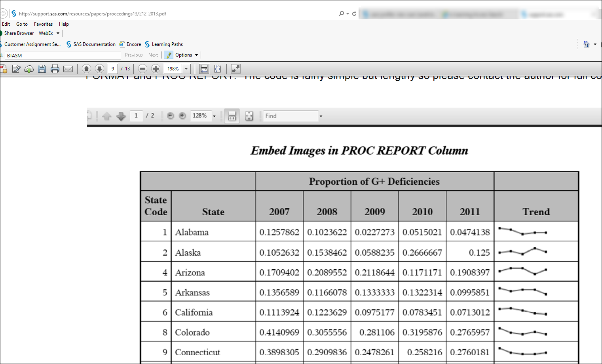The image size is (602, 364).
Task: Open embedded viewer's 128% zoom dropdown
Action: (214, 116)
